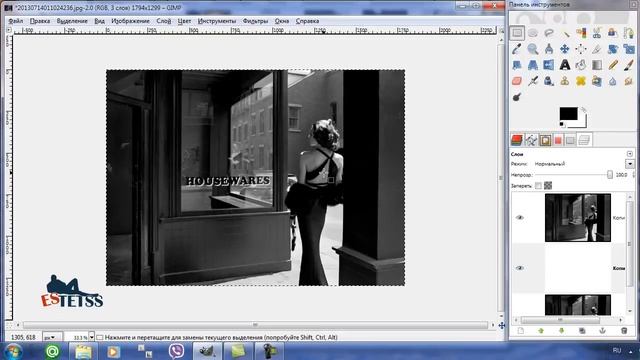Open the Слой menu
The image size is (640, 360).
point(164,21)
